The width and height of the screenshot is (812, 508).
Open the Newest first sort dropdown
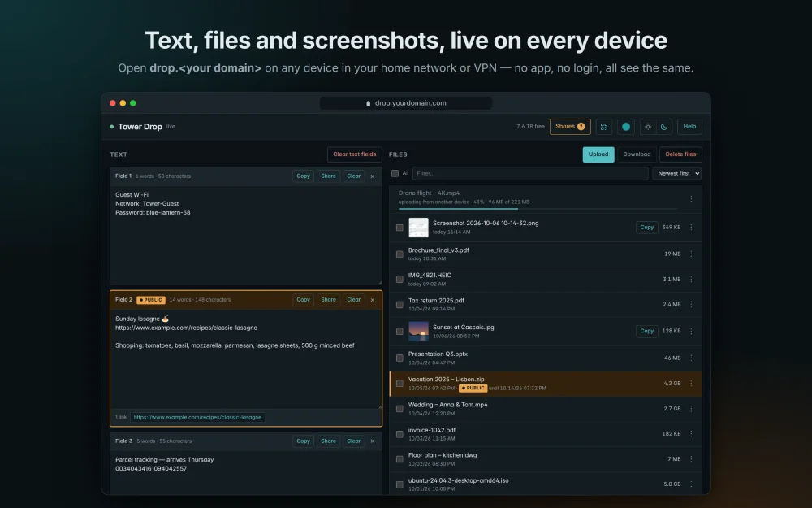[x=677, y=174]
